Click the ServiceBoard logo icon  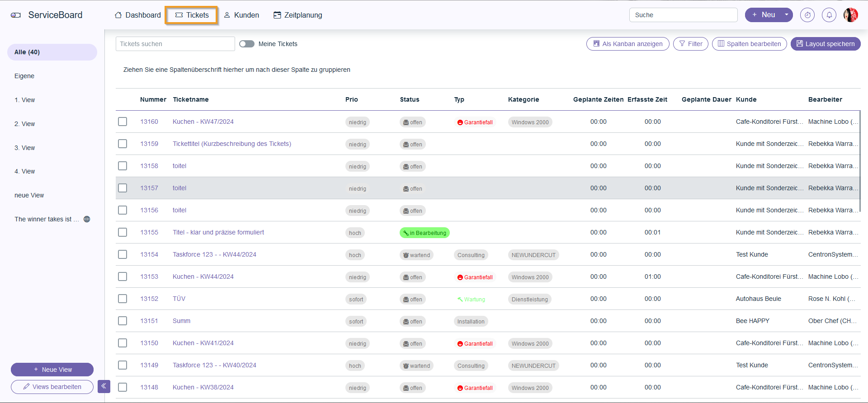coord(16,15)
